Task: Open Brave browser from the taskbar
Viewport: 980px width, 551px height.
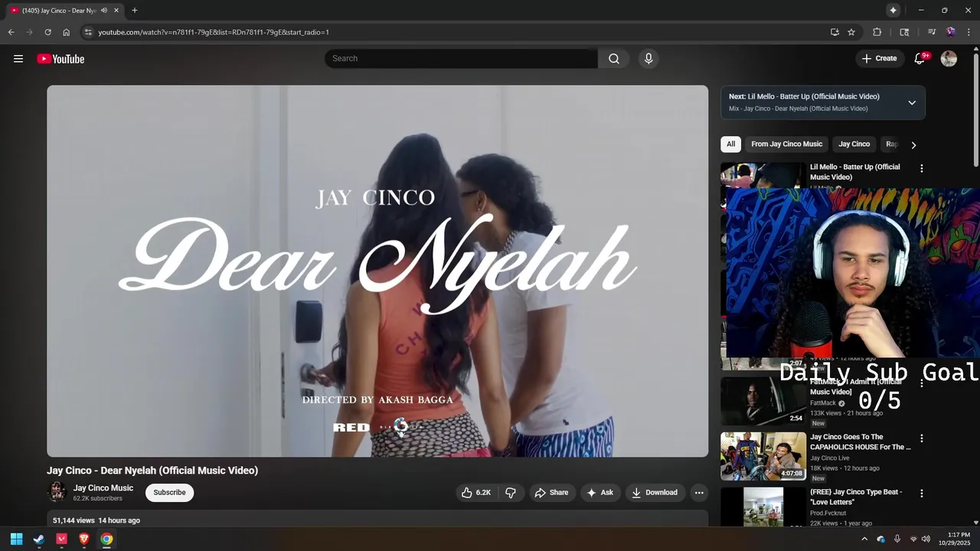Action: tap(84, 539)
